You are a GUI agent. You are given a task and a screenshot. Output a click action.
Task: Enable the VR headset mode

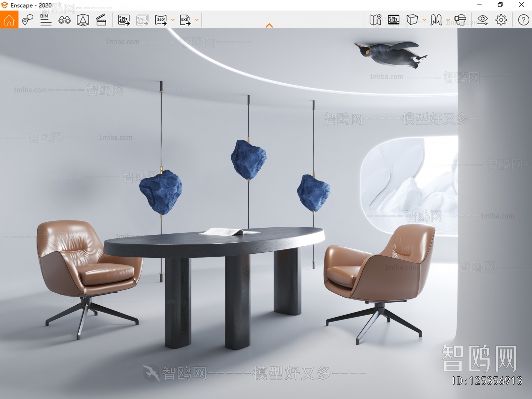pos(460,20)
